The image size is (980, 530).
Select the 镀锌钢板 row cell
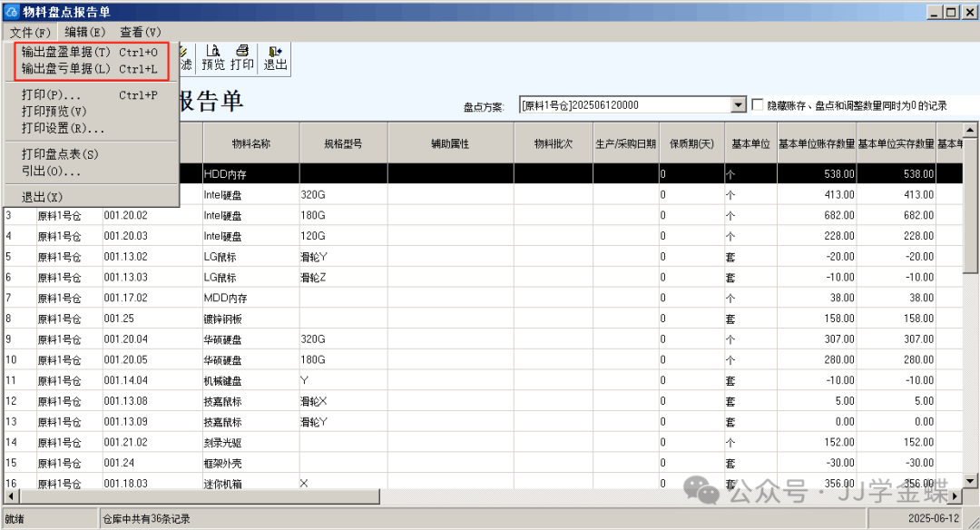click(250, 319)
